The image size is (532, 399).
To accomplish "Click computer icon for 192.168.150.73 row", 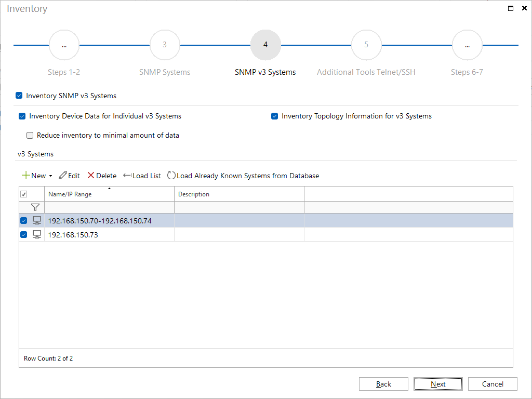I will point(37,234).
